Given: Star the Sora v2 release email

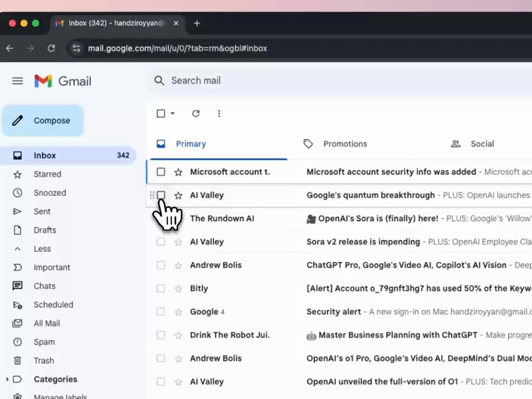Looking at the screenshot, I should pos(178,242).
